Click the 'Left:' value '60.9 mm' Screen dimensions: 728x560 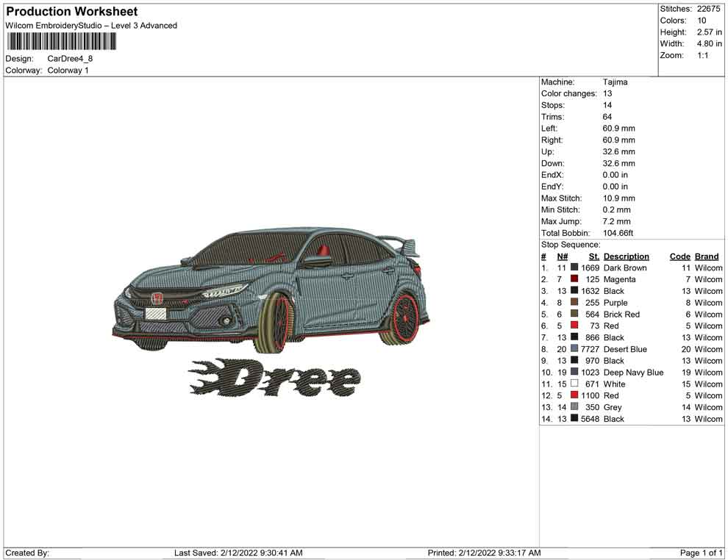click(619, 129)
